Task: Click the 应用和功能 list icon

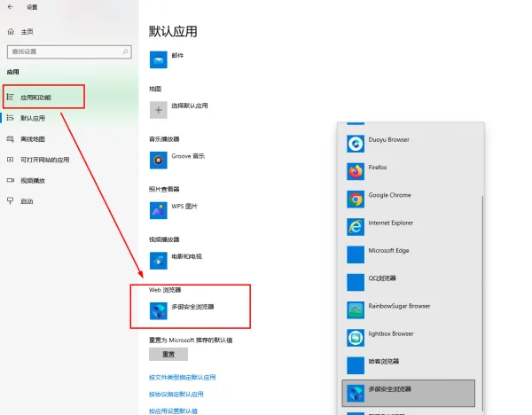Action: 11,97
